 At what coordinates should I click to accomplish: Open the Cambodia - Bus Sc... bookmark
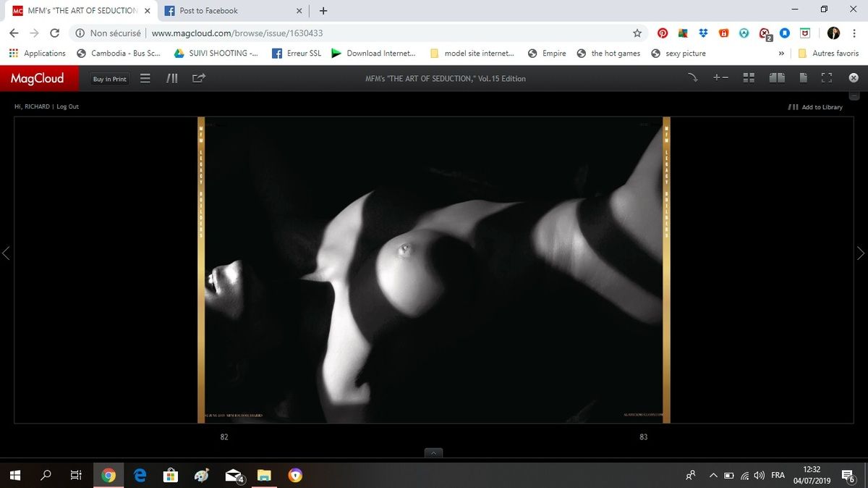point(119,53)
